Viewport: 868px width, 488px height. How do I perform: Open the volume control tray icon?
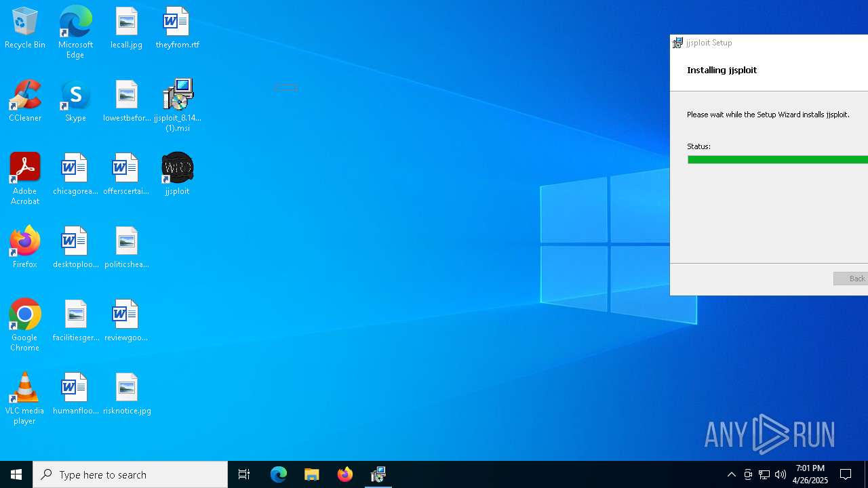(x=781, y=474)
